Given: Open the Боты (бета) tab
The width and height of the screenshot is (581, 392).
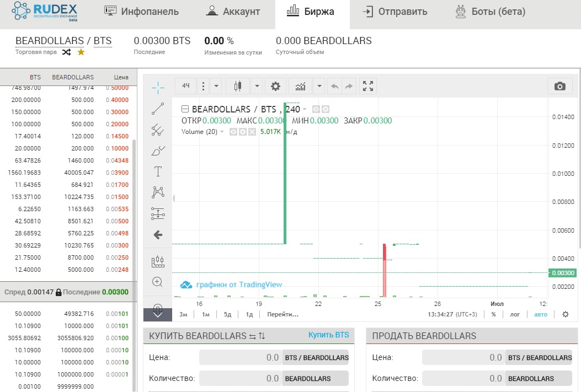Looking at the screenshot, I should pos(490,12).
